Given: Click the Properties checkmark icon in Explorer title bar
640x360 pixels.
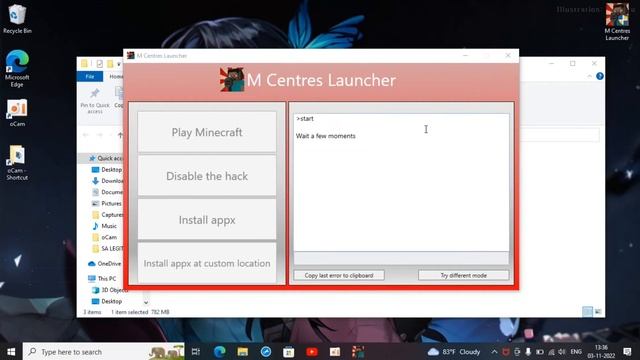Looking at the screenshot, I should click(x=100, y=64).
